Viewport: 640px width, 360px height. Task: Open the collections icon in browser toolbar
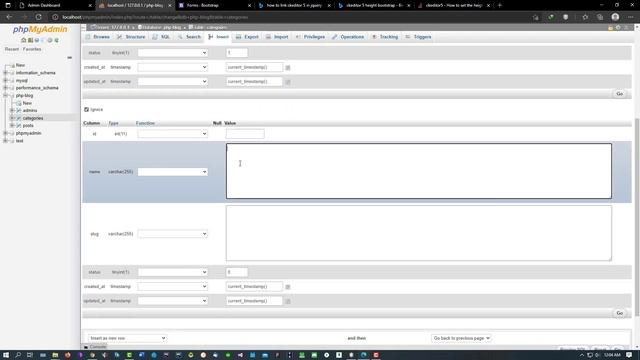click(600, 17)
